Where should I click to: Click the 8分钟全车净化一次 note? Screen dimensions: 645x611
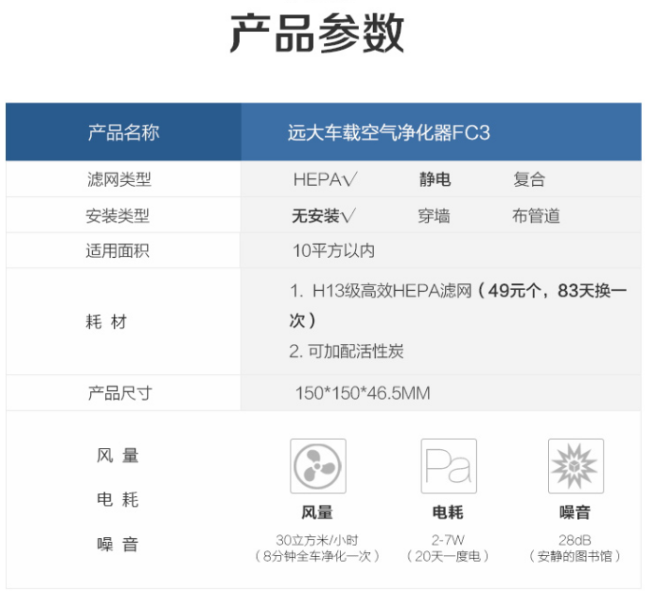point(317,556)
